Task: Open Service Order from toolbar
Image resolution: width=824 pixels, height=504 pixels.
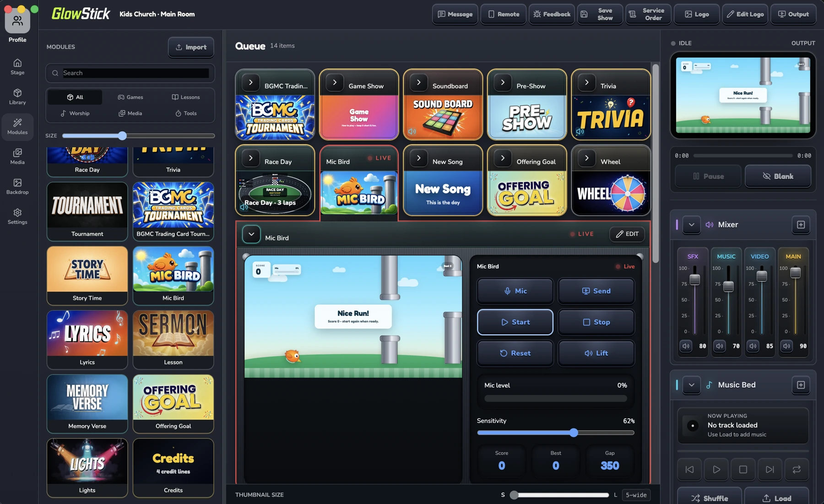Action: [x=648, y=14]
